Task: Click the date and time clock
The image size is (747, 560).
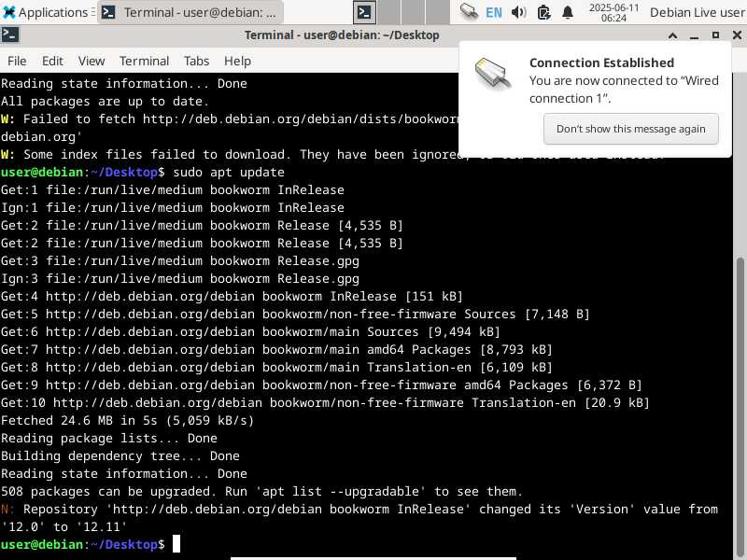Action: [x=613, y=12]
